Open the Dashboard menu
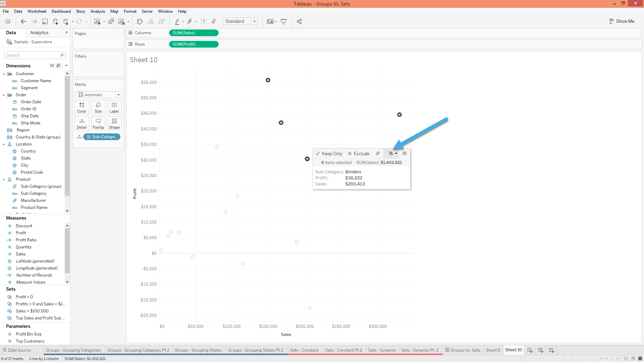The width and height of the screenshot is (644, 362). pos(61,11)
